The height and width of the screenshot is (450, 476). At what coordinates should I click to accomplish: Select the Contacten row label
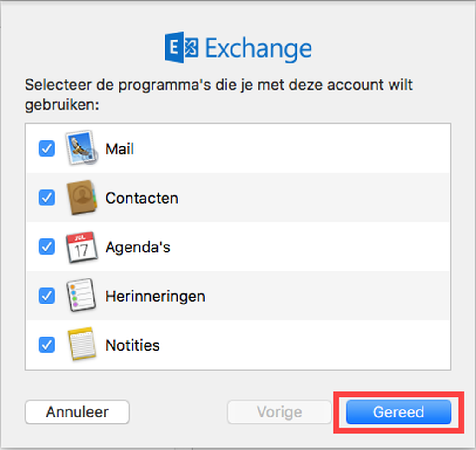tap(142, 198)
